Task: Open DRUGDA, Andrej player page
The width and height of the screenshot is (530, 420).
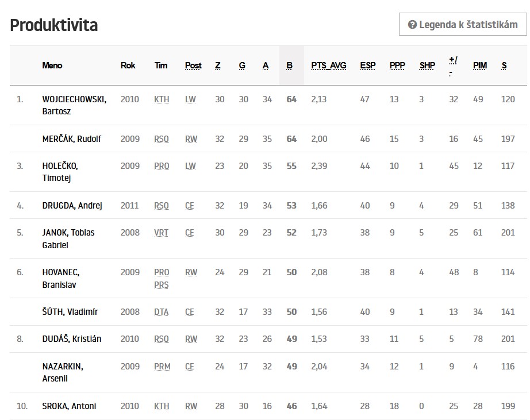Action: point(72,206)
